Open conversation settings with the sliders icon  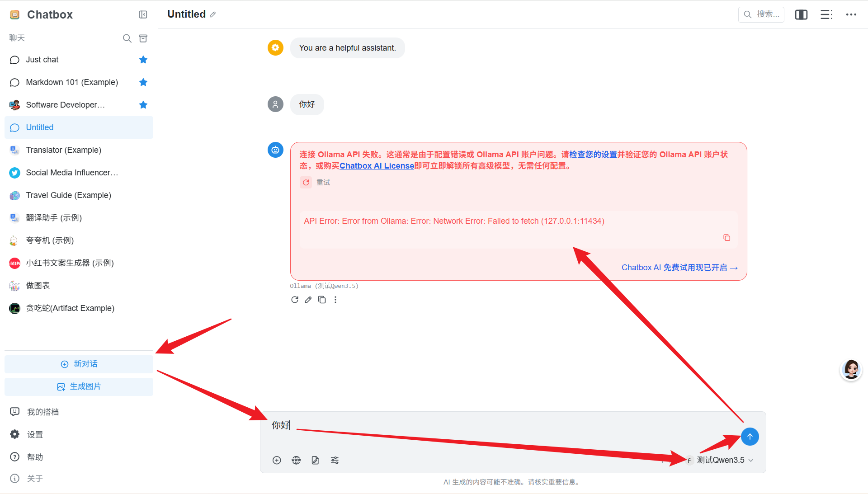[335, 460]
